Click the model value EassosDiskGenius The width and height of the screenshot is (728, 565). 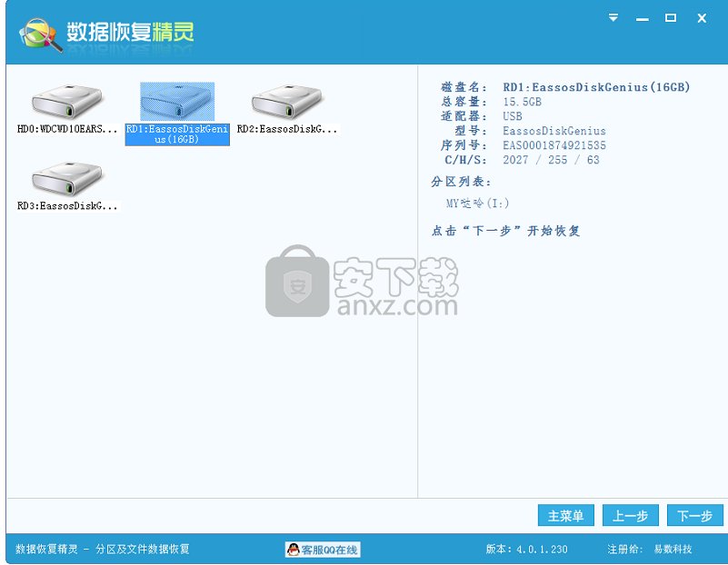[x=554, y=131]
